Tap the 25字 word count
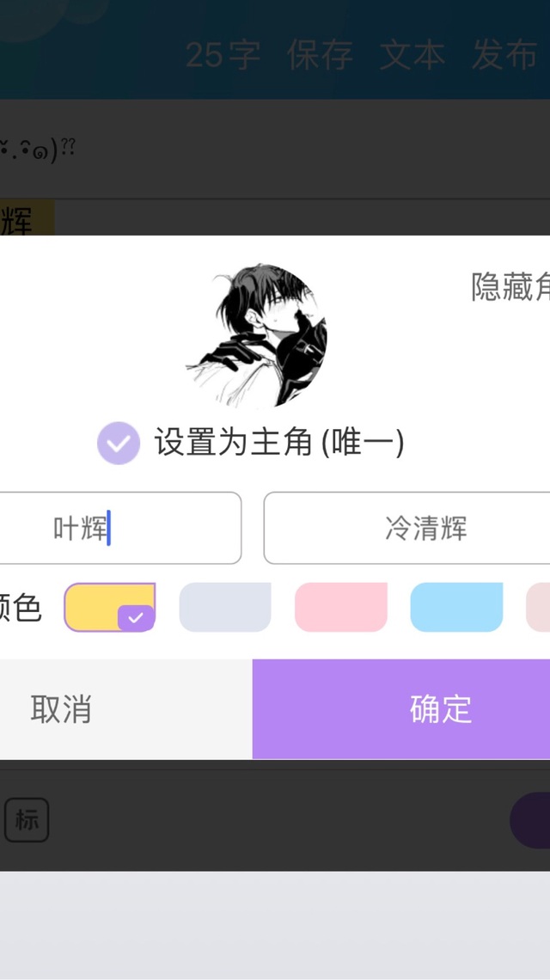Screen dimensions: 550x980 tap(223, 55)
